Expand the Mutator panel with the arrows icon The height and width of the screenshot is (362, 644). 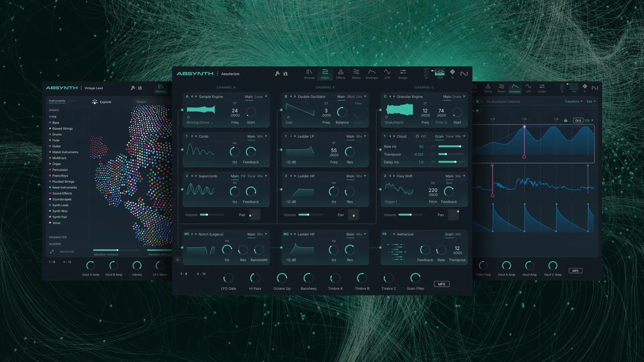[52, 252]
